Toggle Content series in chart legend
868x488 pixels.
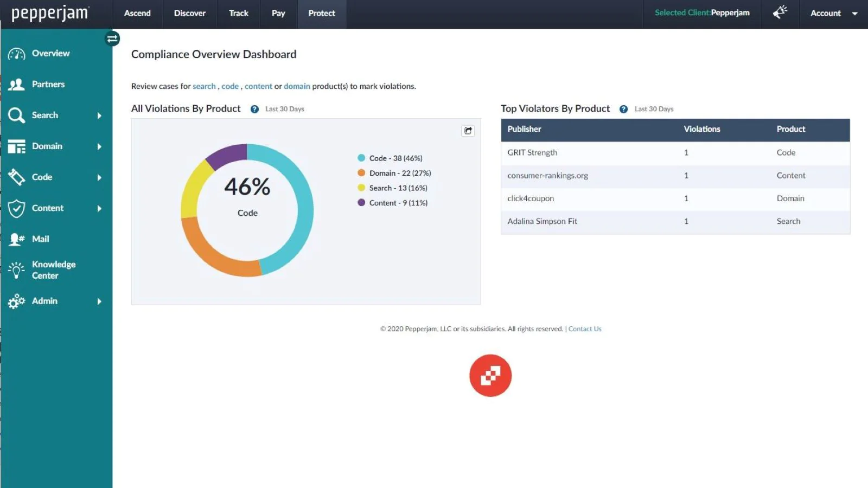(398, 203)
